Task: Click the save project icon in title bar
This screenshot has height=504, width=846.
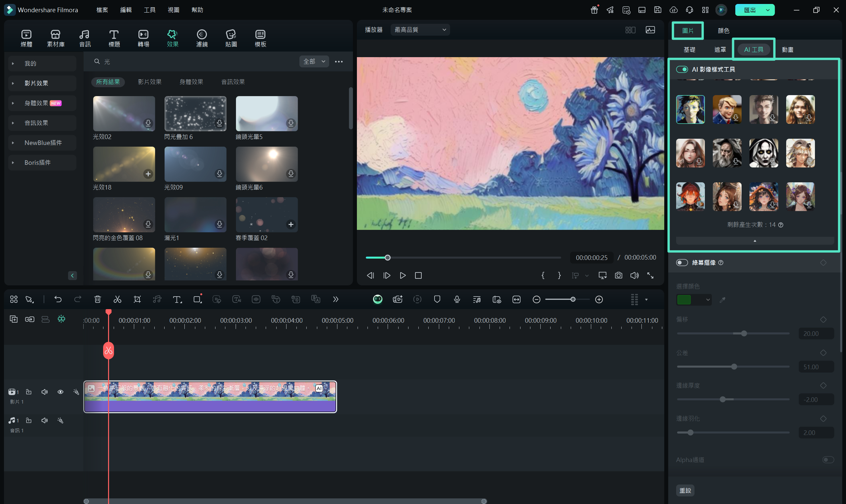Action: click(657, 10)
